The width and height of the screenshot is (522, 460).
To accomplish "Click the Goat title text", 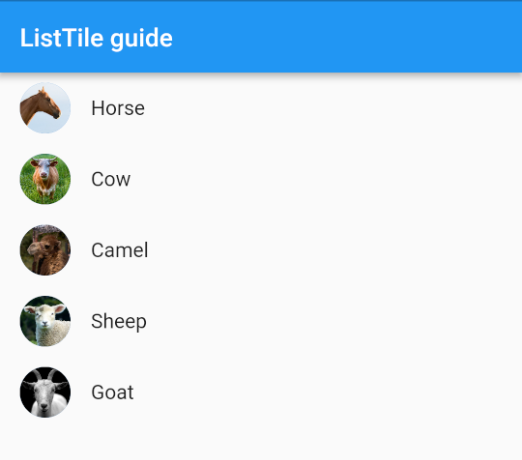I will [112, 392].
